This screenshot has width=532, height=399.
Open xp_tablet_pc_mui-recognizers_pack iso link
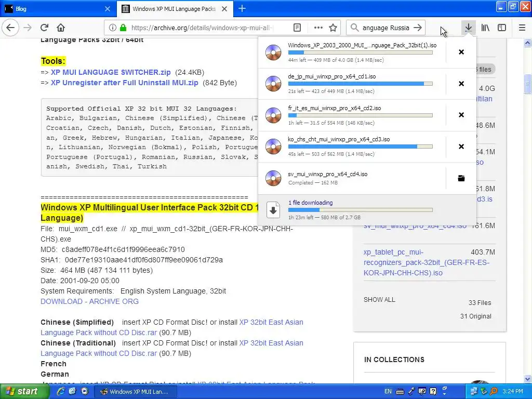coord(427,262)
